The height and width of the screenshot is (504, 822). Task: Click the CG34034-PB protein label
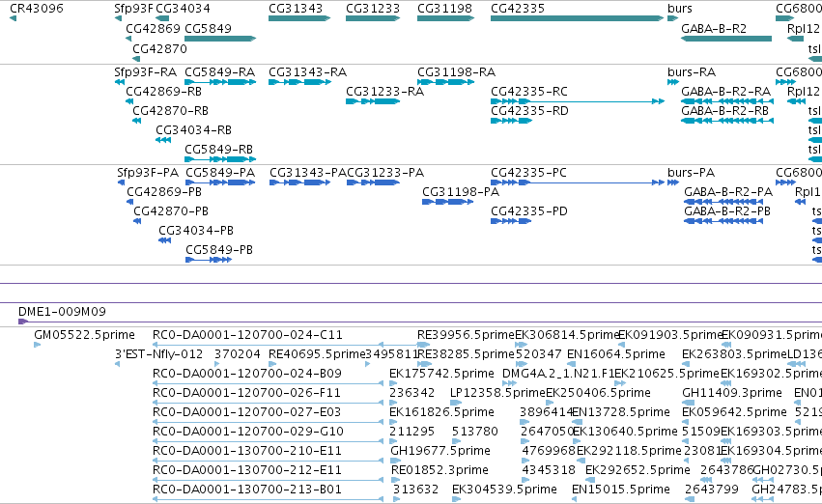coord(196,231)
